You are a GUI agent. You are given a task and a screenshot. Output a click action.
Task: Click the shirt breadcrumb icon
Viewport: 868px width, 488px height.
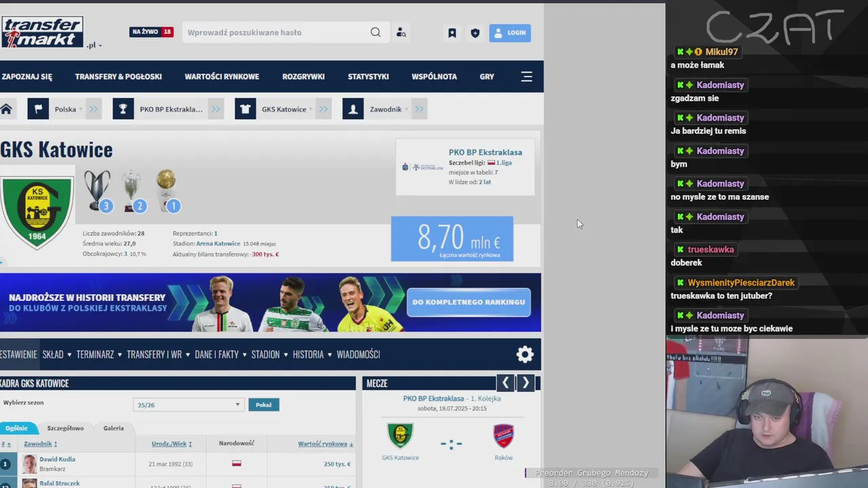pos(245,109)
